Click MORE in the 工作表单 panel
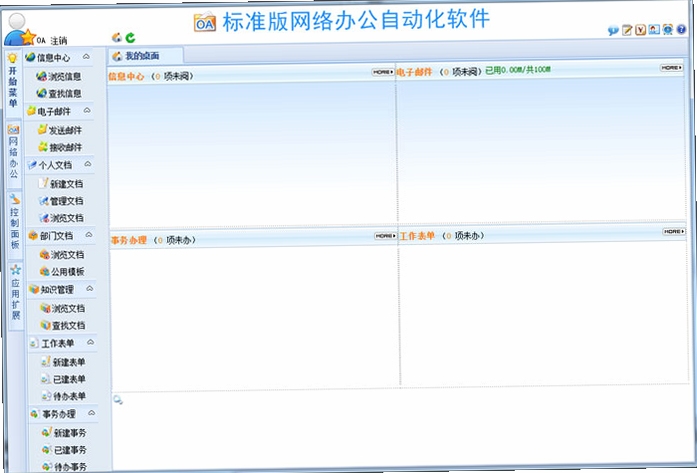 (x=674, y=231)
